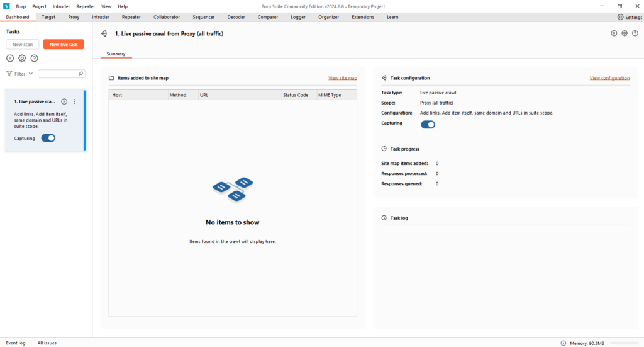This screenshot has width=644, height=347.
Task: Click the New live task button
Action: point(63,45)
